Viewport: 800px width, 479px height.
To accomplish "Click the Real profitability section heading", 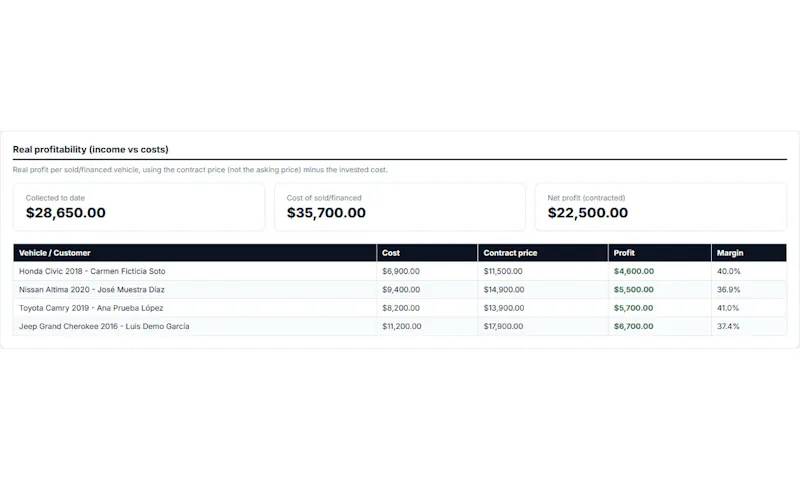I will [90, 149].
